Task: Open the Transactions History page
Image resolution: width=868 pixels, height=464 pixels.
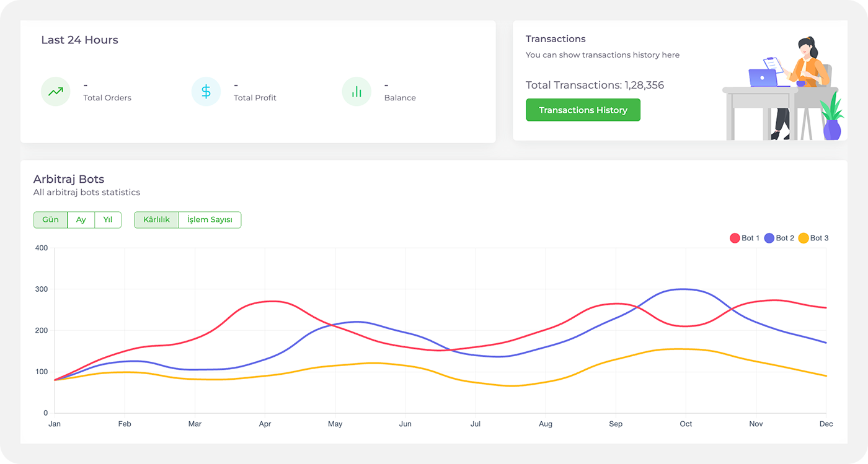Action: tap(583, 110)
